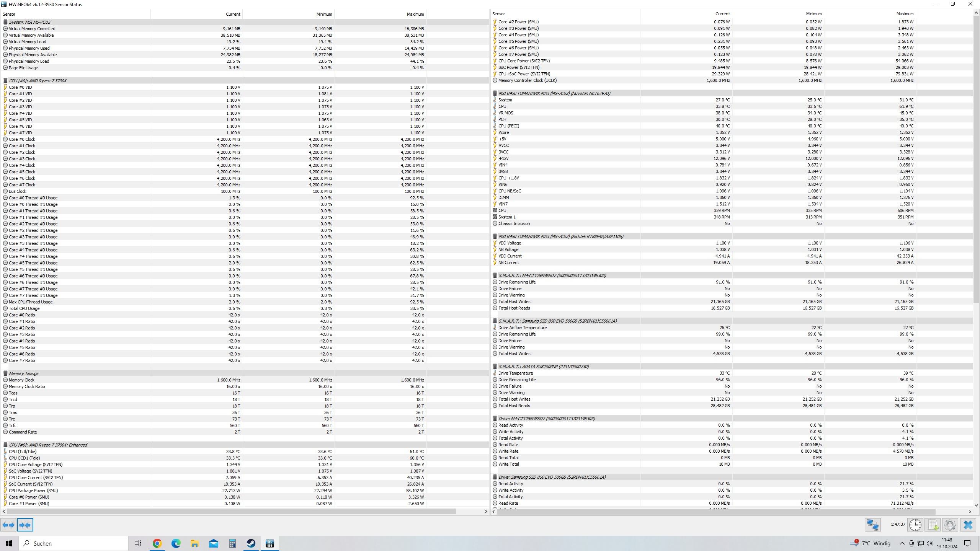Image resolution: width=980 pixels, height=551 pixels.
Task: Close sensor status with the blue X
Action: click(x=968, y=525)
